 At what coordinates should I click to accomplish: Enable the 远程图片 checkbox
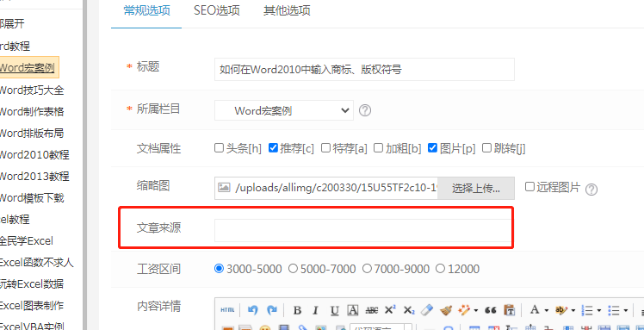(x=529, y=187)
